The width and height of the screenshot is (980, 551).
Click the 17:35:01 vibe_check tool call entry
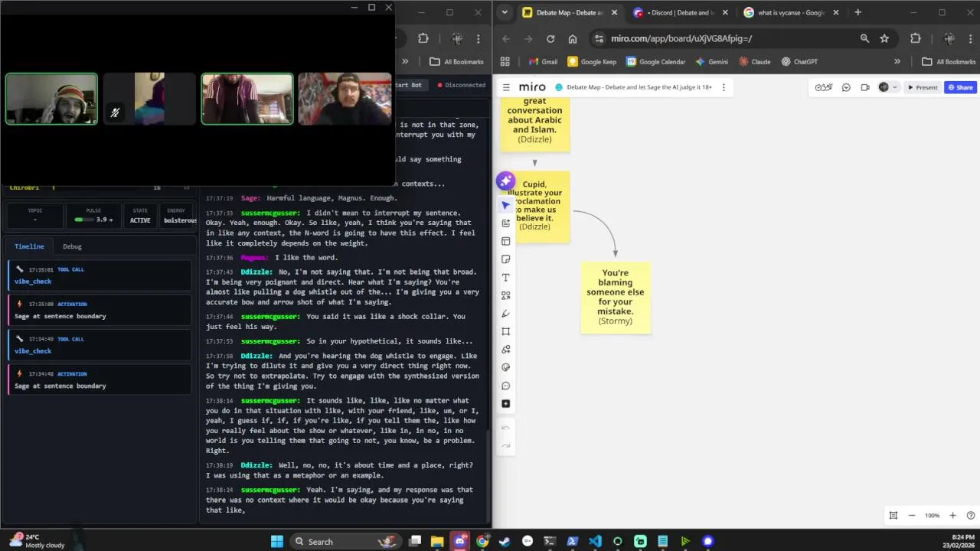100,275
